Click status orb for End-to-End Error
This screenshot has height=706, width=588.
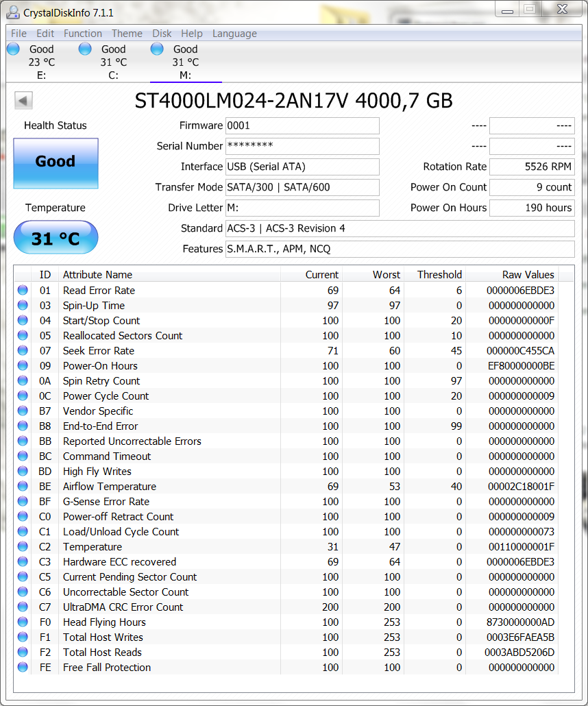(23, 426)
